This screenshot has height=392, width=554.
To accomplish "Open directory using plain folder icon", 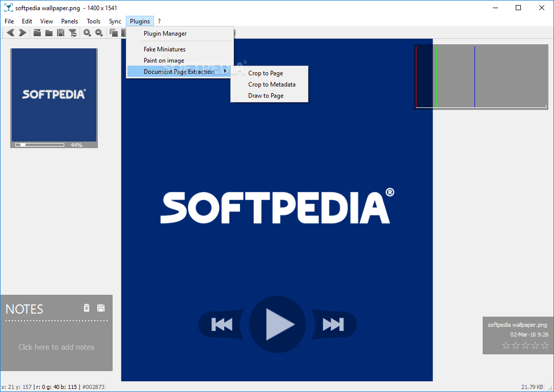I will 49,33.
